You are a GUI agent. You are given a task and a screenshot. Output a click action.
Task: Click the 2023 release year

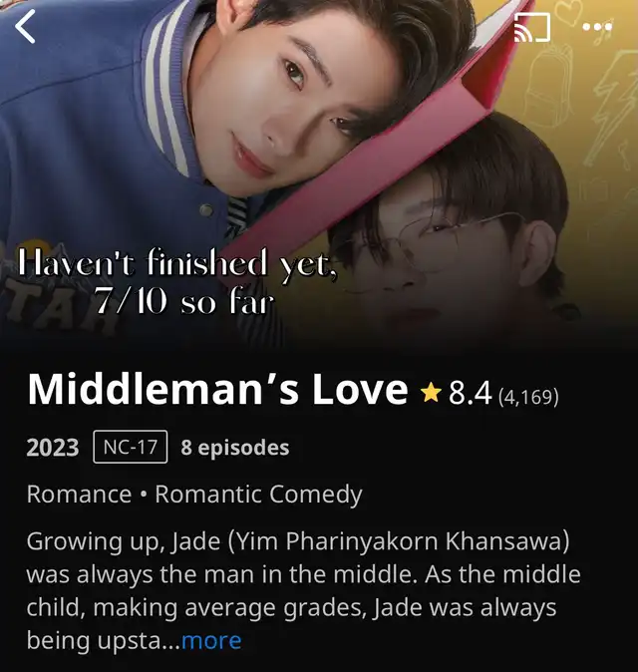(53, 448)
